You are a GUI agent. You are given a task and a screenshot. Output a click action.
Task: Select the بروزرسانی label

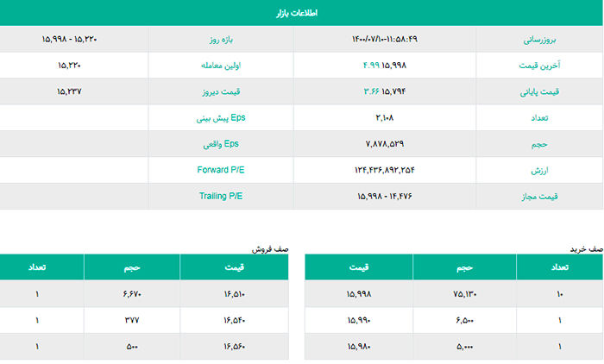click(539, 40)
